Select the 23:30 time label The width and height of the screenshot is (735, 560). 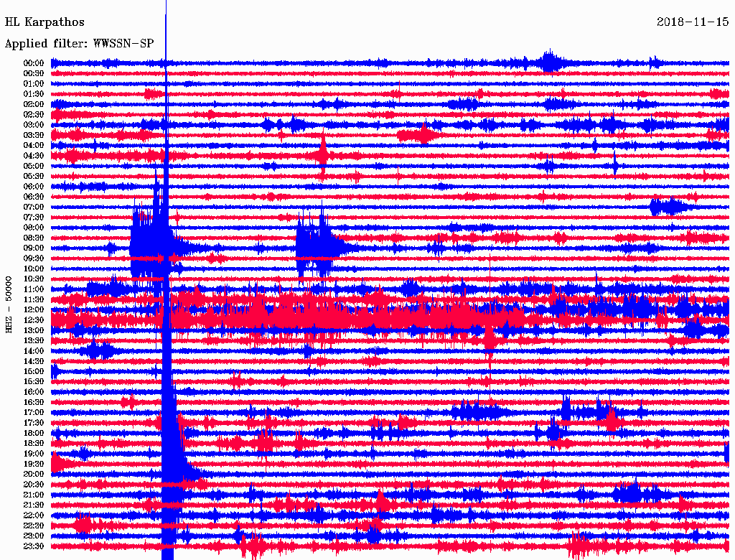(x=34, y=546)
